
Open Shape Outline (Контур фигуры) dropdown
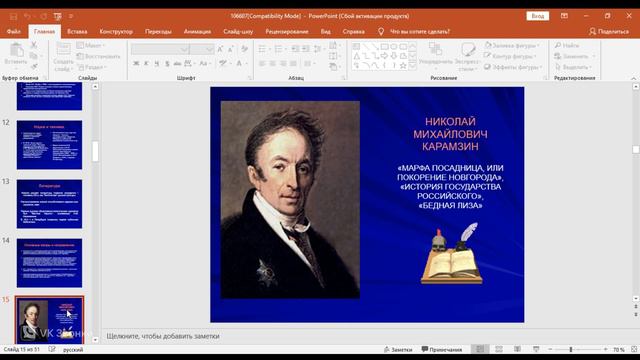coord(510,56)
